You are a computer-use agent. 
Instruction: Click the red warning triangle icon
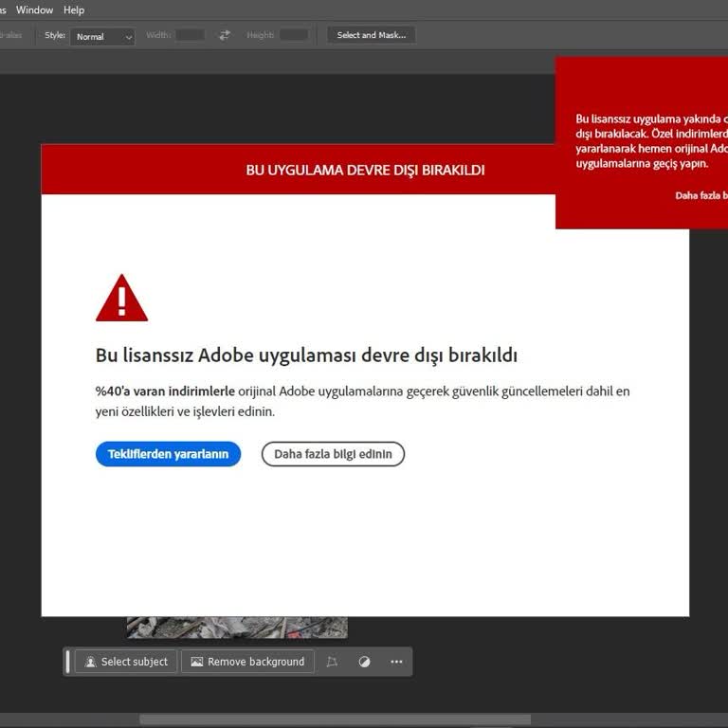[121, 300]
